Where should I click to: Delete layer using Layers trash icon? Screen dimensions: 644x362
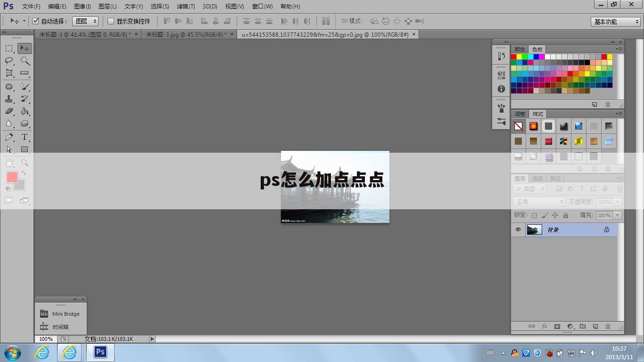point(608,326)
